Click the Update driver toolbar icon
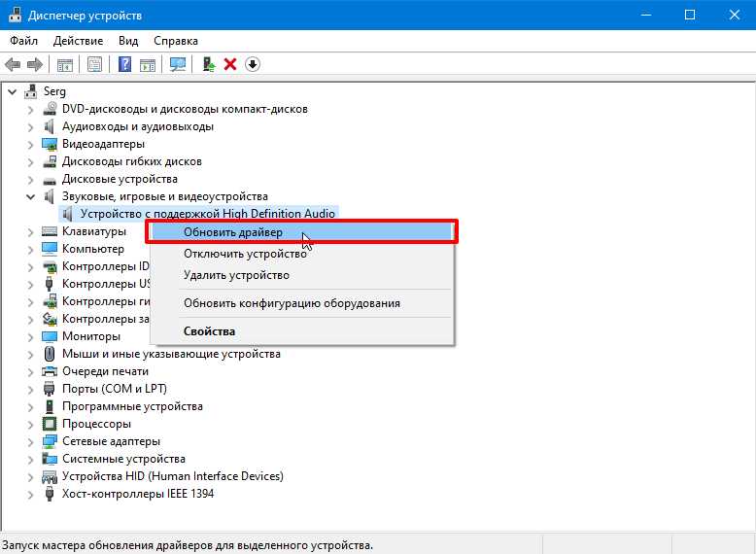The image size is (756, 554). [x=208, y=64]
